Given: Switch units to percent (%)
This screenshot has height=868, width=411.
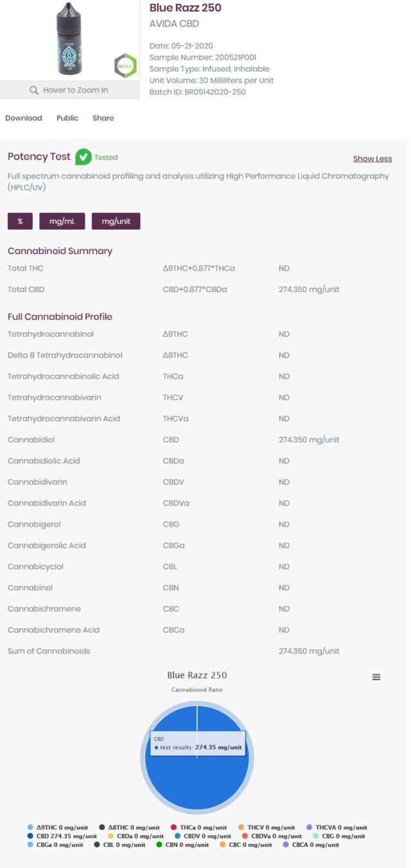Looking at the screenshot, I should coord(20,221).
